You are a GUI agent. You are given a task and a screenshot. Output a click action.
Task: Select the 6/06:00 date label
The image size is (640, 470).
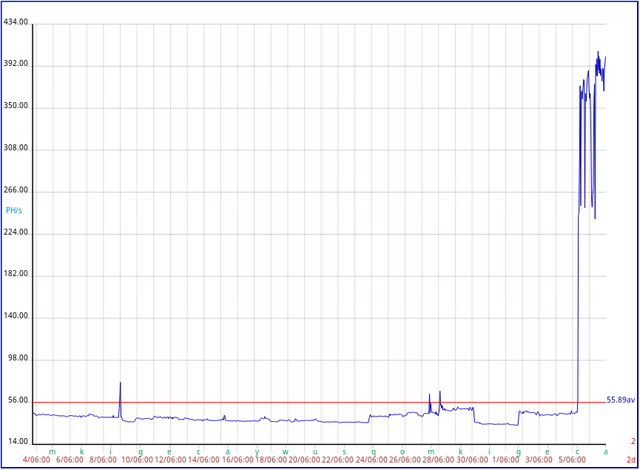pos(70,460)
